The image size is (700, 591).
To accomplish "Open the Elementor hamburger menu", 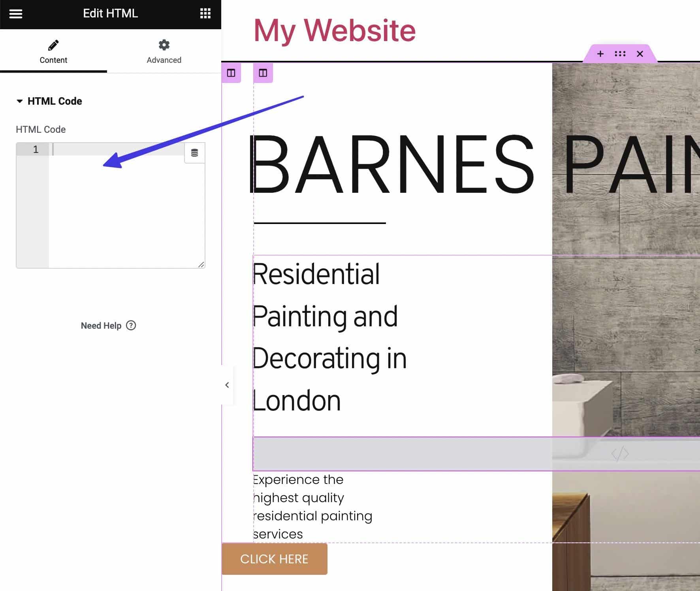I will pyautogui.click(x=16, y=14).
